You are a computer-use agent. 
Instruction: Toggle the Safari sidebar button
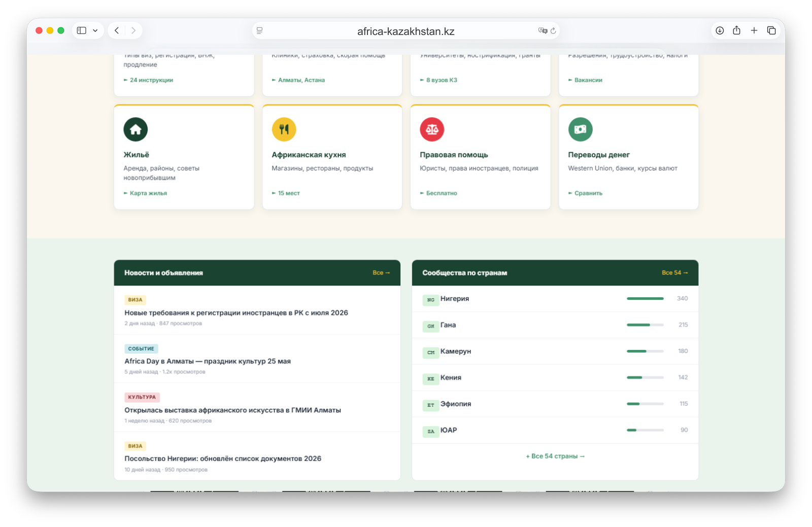(82, 30)
